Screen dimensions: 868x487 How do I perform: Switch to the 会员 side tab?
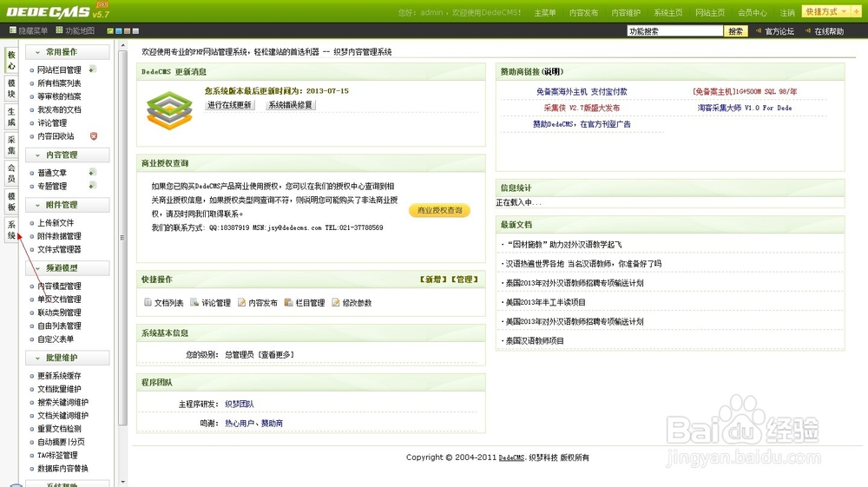tap(11, 174)
